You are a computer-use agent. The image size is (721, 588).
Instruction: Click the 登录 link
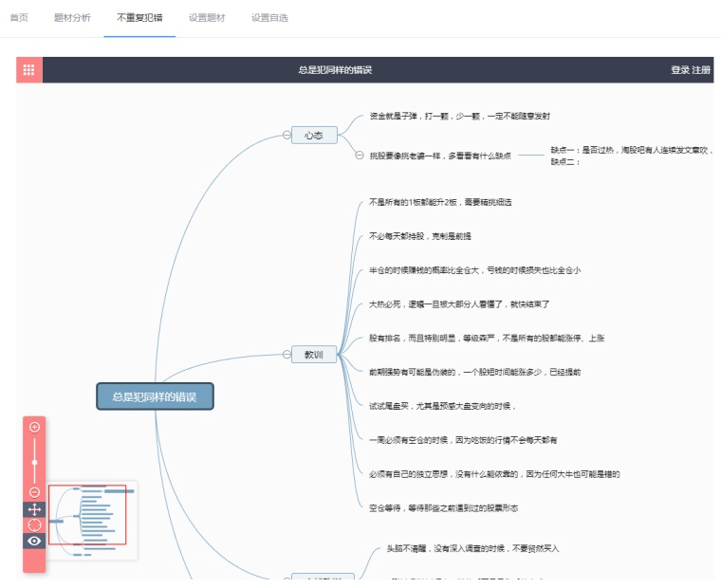680,70
